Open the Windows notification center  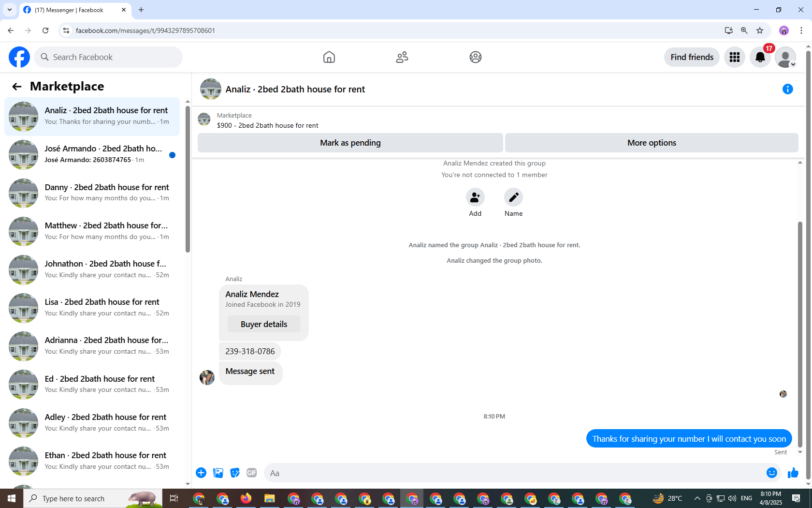(x=796, y=498)
